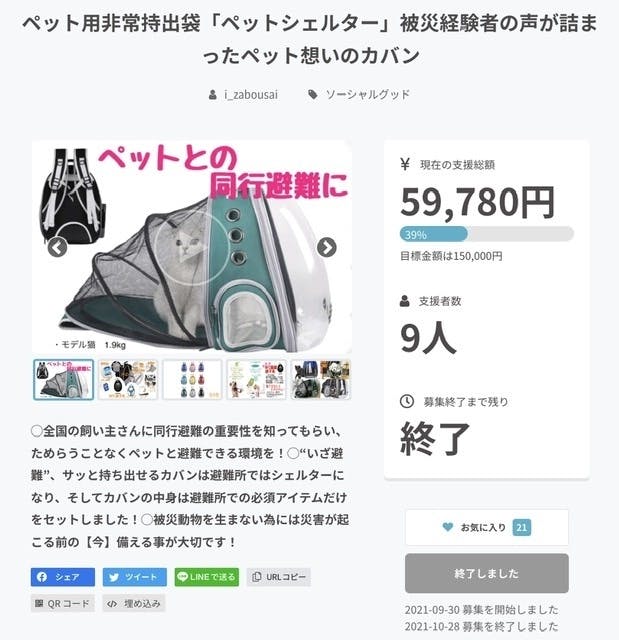Copy link with URLコピー button
Viewport: 619px width, 640px height.
tap(279, 577)
